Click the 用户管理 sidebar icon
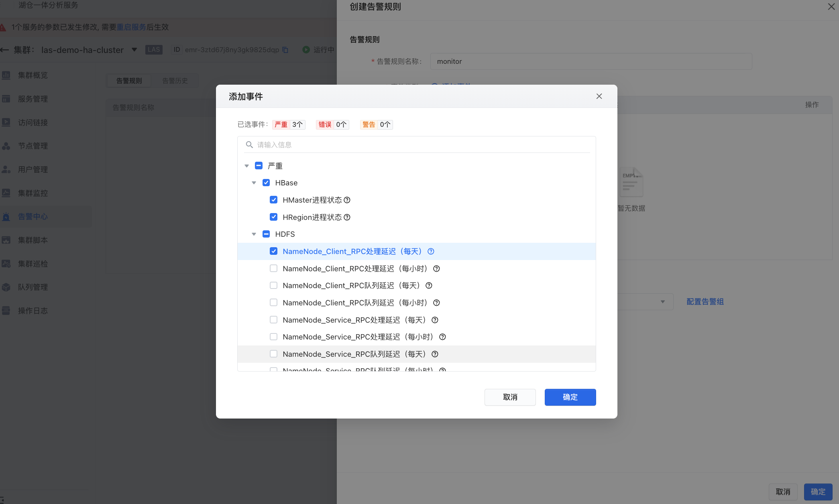 coord(6,169)
